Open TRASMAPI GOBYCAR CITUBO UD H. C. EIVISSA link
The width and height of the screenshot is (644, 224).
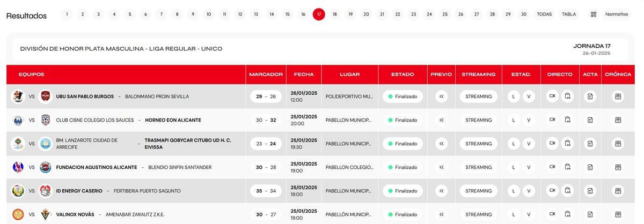pyautogui.click(x=188, y=144)
